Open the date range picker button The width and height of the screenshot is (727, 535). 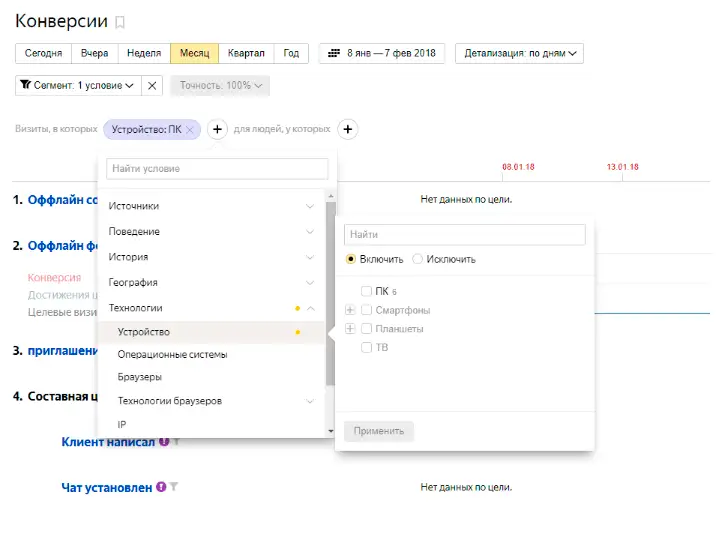383,54
